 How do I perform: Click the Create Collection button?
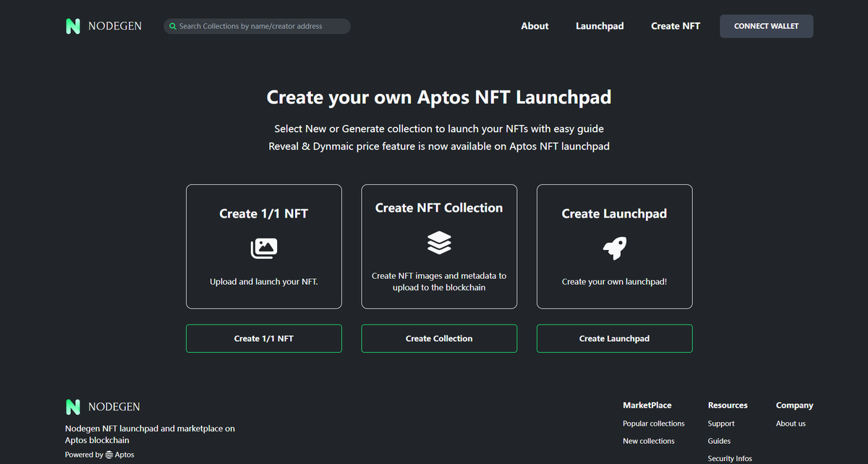tap(439, 338)
